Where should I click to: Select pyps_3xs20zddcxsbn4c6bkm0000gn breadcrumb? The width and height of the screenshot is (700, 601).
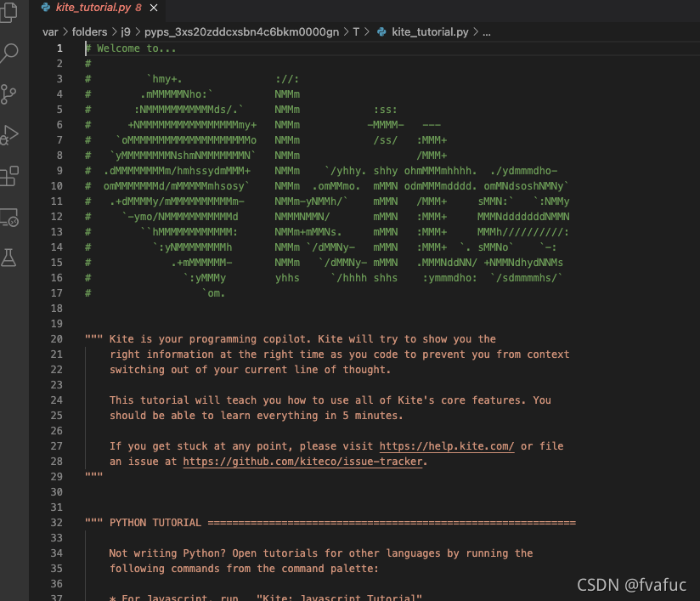click(241, 32)
